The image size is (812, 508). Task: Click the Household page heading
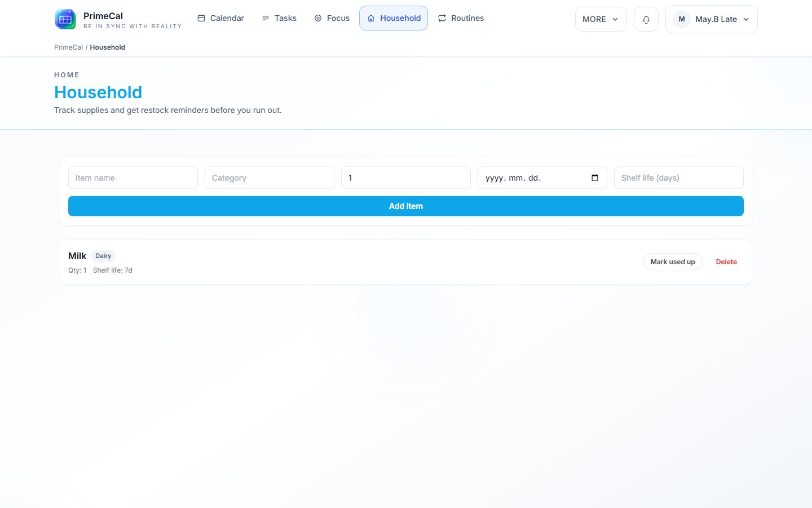pos(98,92)
